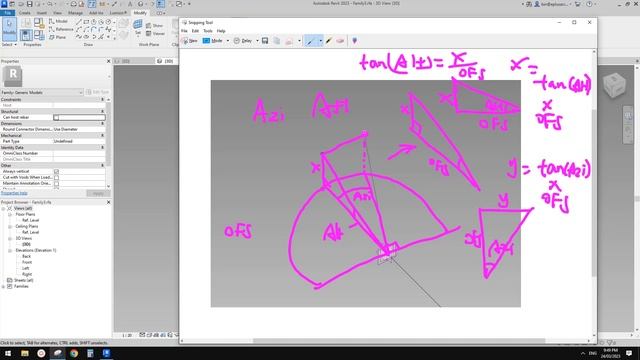The width and height of the screenshot is (640, 360).
Task: Open the Tools menu in Snipping Tool
Action: click(208, 31)
